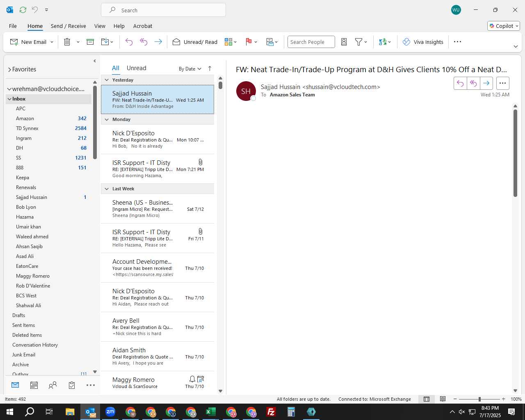This screenshot has width=525, height=420.
Task: Open the Help tab
Action: pyautogui.click(x=119, y=26)
